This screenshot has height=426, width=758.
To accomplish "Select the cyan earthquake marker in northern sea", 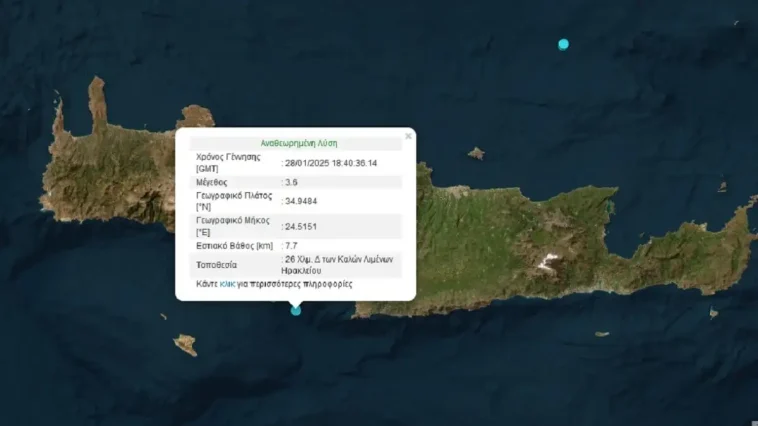I will pyautogui.click(x=563, y=44).
